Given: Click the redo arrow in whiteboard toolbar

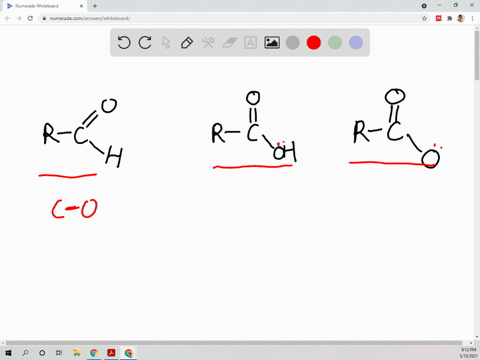Looking at the screenshot, I should click(145, 43).
